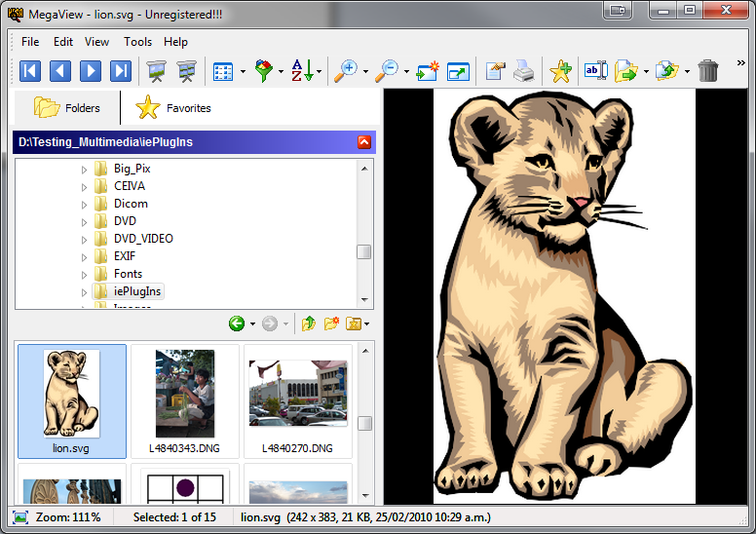Select the L4840270.DNG thumbnail
Viewport: 756px width, 534px height.
[x=298, y=400]
